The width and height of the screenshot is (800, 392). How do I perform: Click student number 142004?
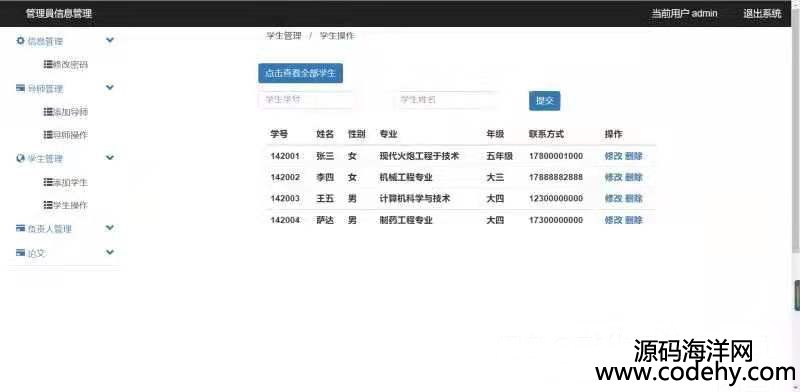(x=285, y=220)
